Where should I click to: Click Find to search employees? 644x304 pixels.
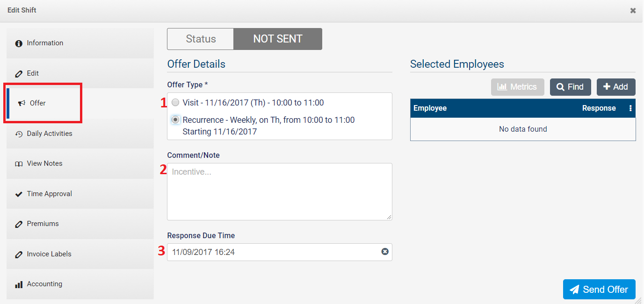(570, 87)
